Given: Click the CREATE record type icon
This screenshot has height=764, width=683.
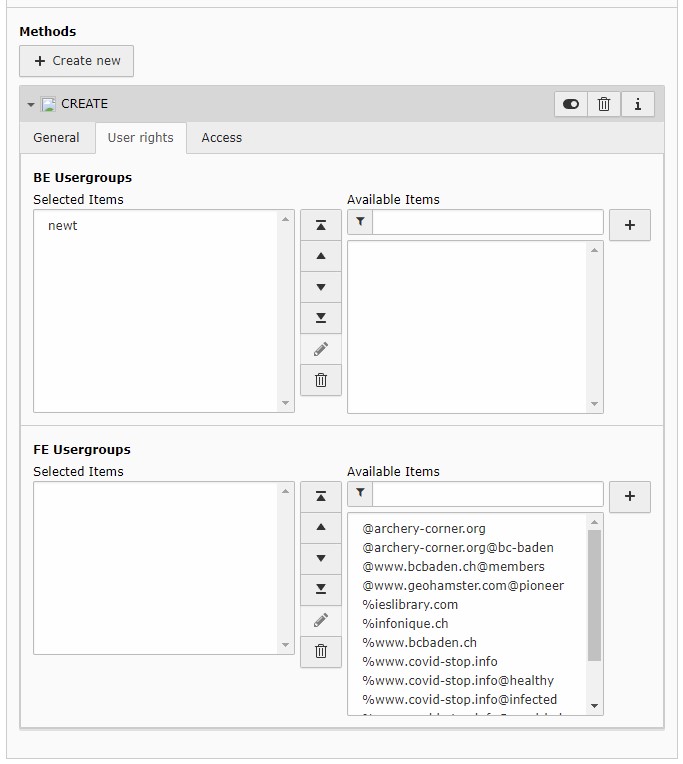Looking at the screenshot, I should click(48, 104).
